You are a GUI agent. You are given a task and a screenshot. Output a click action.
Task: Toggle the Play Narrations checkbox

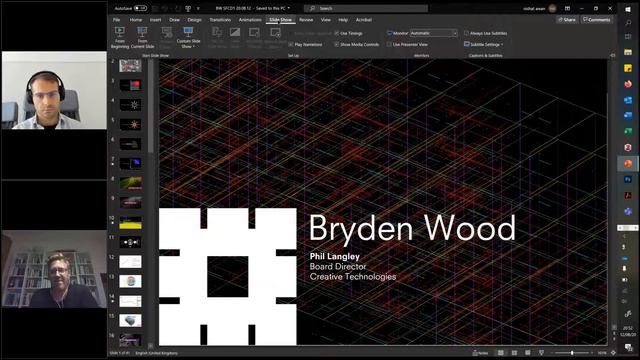pos(291,44)
